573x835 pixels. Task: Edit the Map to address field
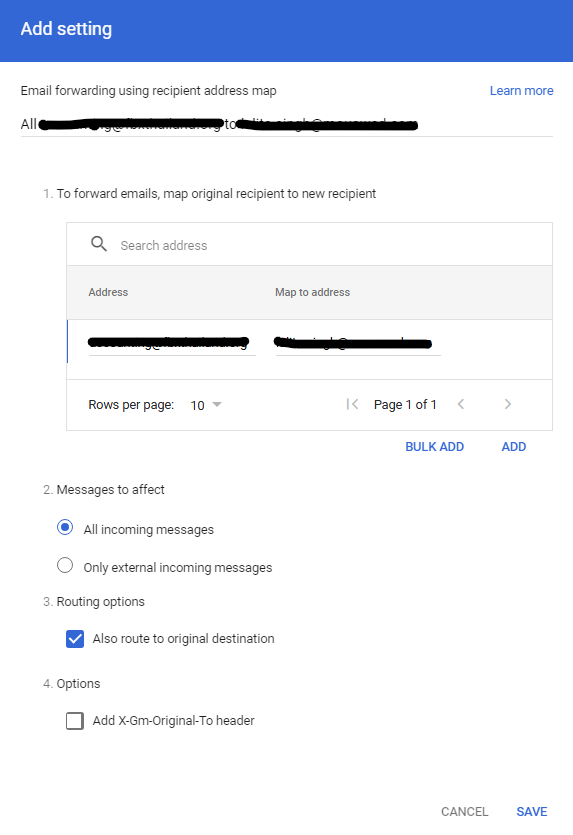358,343
